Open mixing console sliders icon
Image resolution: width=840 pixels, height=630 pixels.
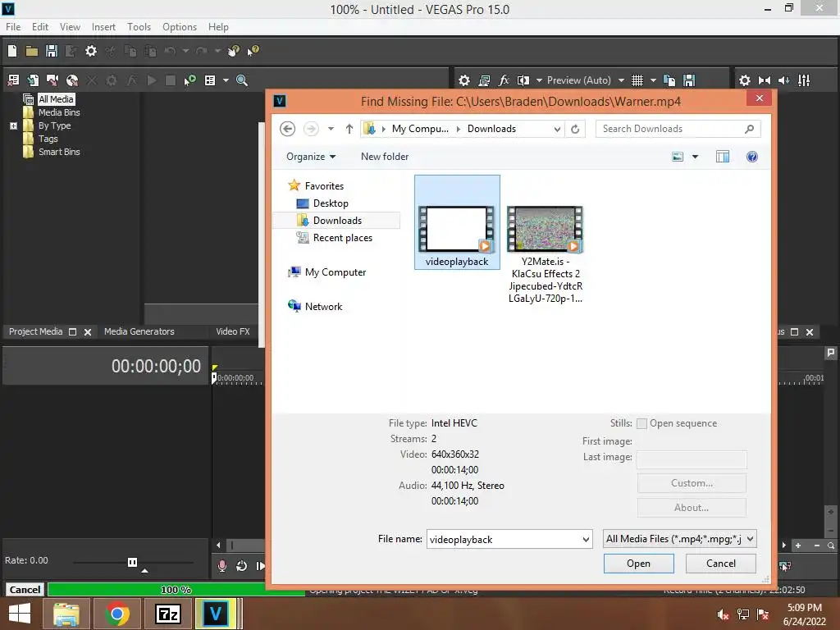click(804, 80)
